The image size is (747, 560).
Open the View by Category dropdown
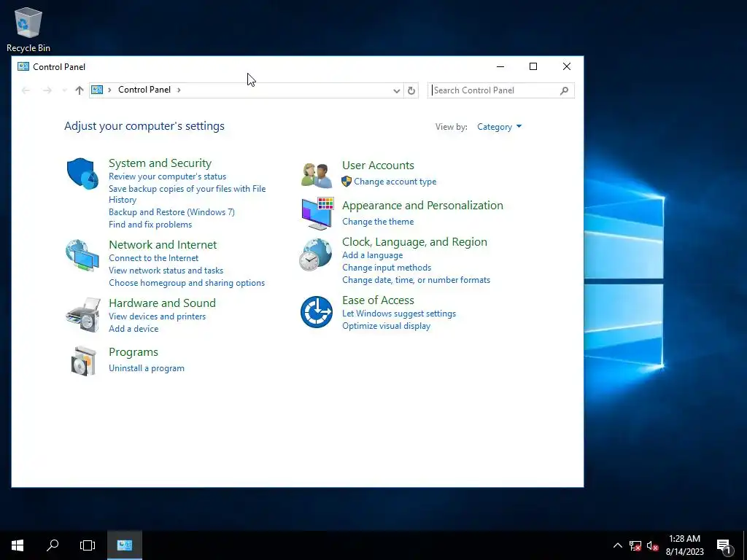point(499,127)
